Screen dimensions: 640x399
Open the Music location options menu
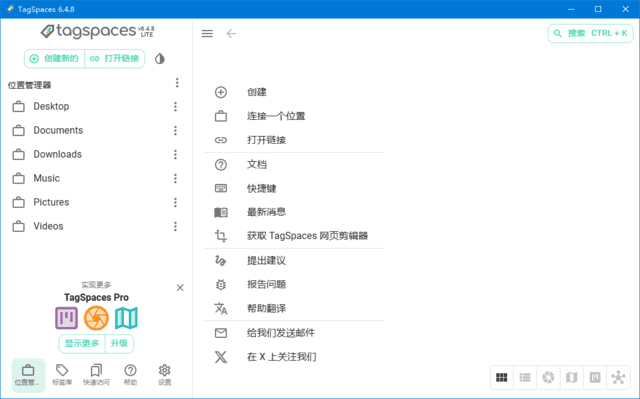pyautogui.click(x=175, y=178)
